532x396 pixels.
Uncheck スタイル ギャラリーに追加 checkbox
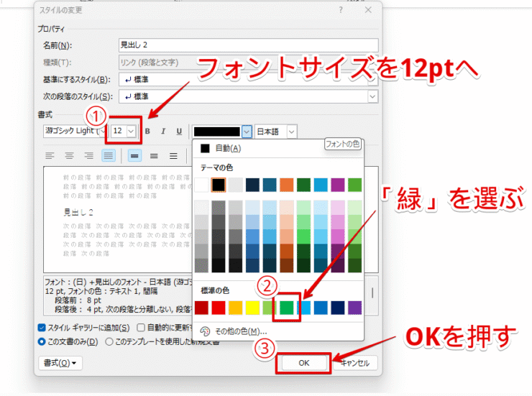(x=42, y=328)
